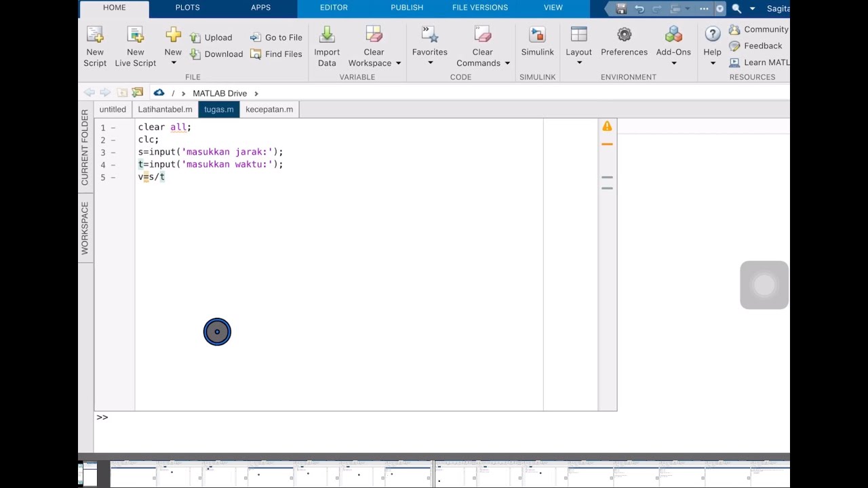
Task: Click the up one folder icon
Action: [x=122, y=93]
